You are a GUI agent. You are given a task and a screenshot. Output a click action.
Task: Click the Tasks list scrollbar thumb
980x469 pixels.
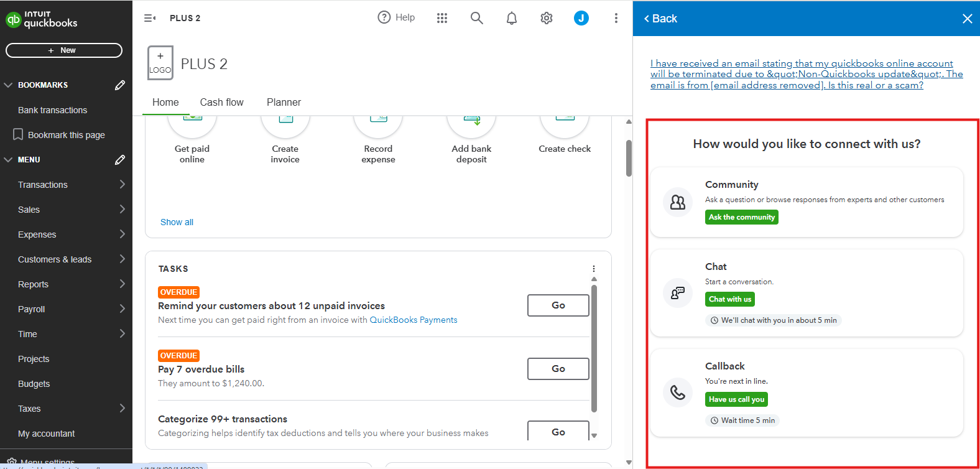click(x=594, y=349)
